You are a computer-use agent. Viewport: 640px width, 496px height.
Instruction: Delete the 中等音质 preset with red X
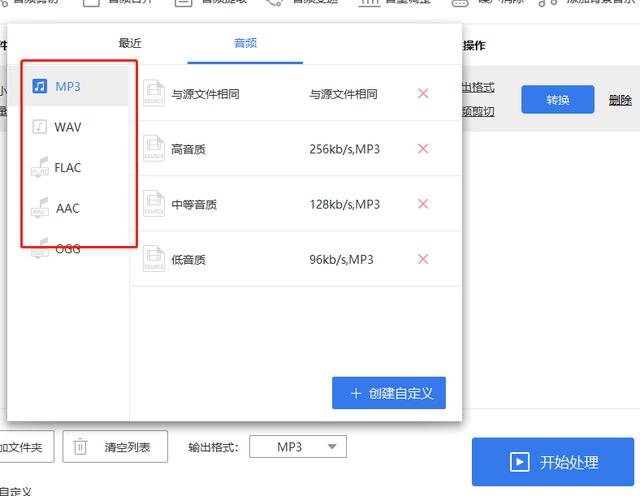click(x=423, y=204)
